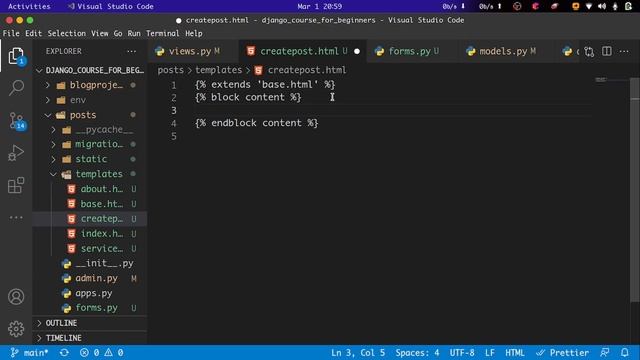Open the Explorer view in activity bar
This screenshot has height=360, width=640.
pos(16,56)
